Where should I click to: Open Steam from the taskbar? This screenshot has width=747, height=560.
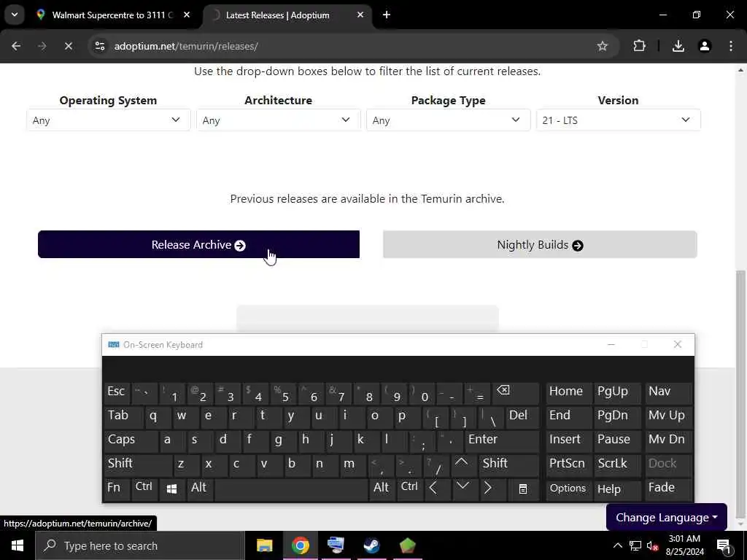point(371,545)
